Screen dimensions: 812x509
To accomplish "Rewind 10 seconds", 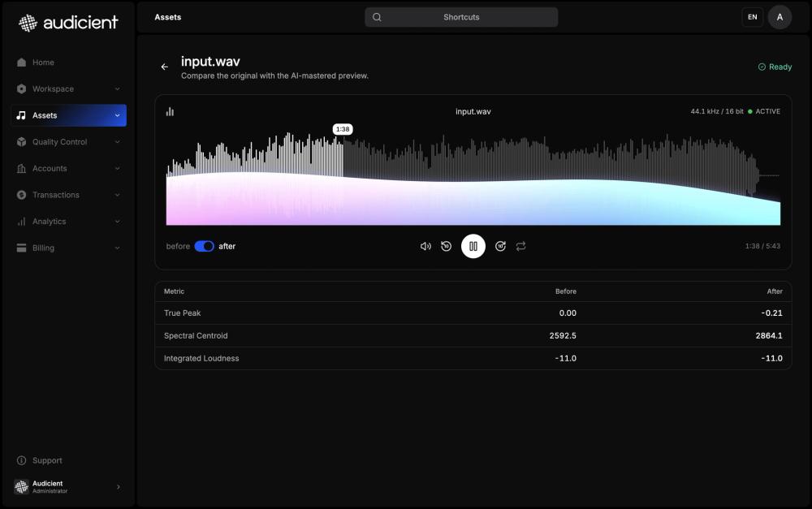I will tap(447, 246).
